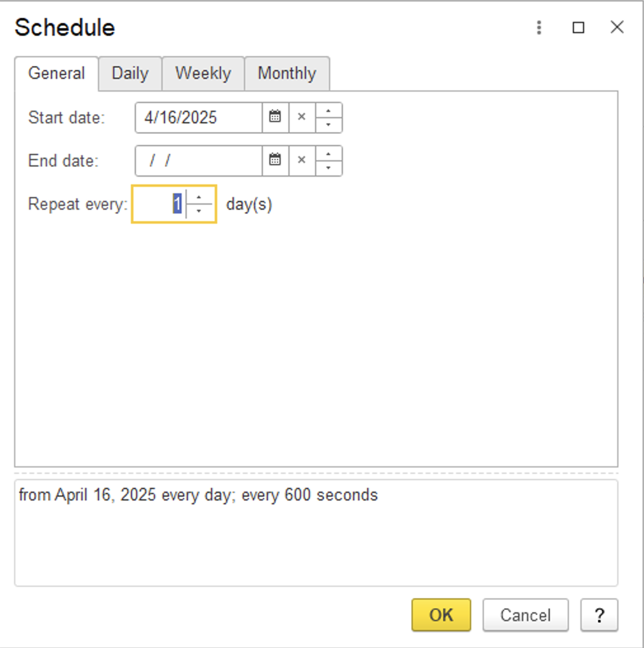Open the End date calendar dropdown
Screen dimensions: 644x648
click(274, 161)
